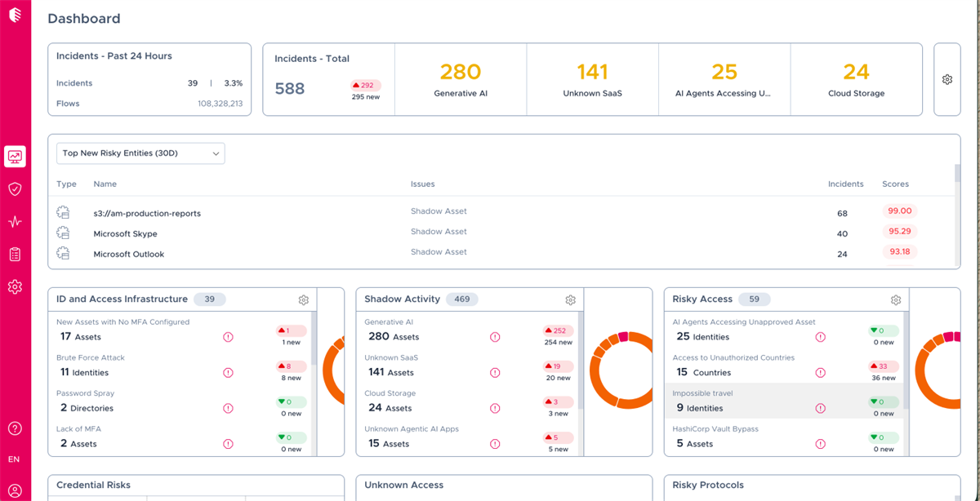
Task: Open the settings gear in left sidebar
Action: click(15, 287)
